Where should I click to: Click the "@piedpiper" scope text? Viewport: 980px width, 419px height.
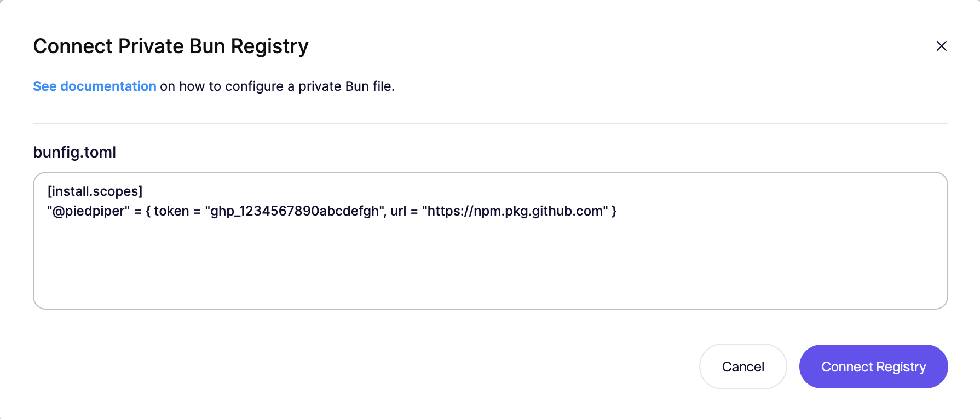89,211
